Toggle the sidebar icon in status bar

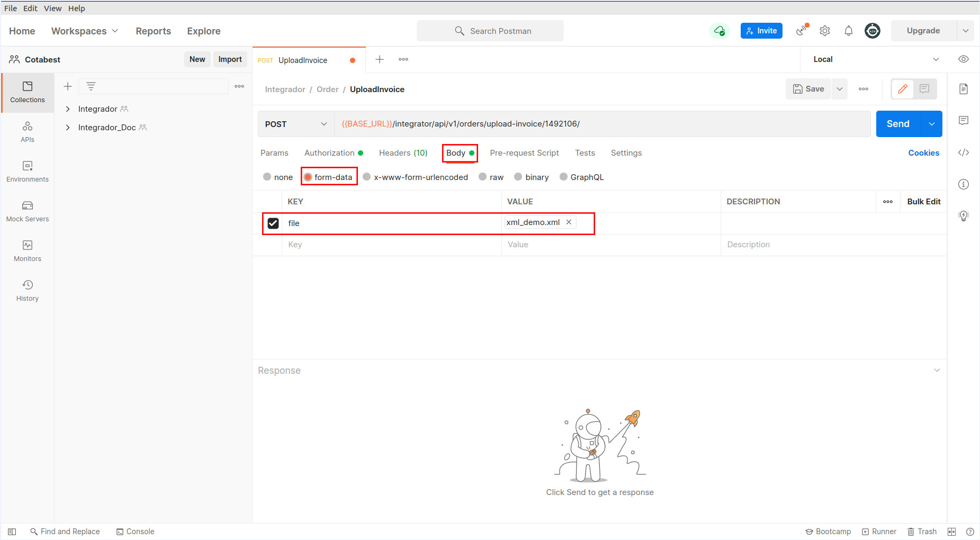click(12, 532)
